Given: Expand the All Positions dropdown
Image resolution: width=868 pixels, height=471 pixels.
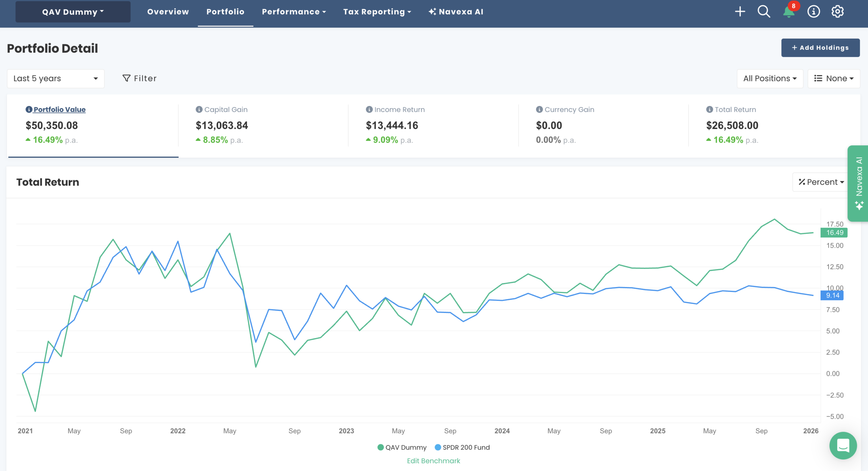Looking at the screenshot, I should click(x=770, y=78).
